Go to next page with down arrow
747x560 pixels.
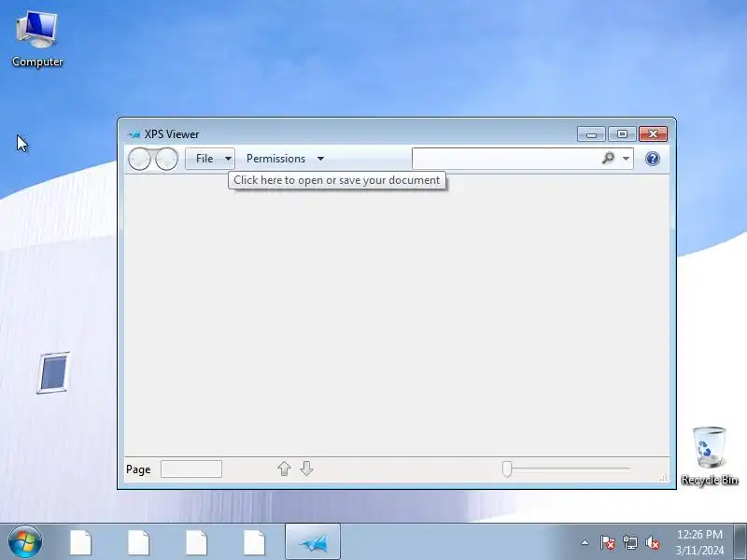pyautogui.click(x=307, y=469)
